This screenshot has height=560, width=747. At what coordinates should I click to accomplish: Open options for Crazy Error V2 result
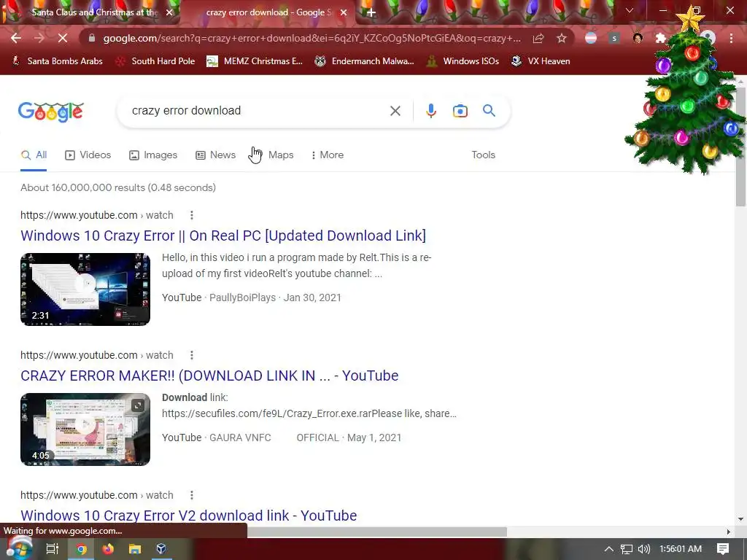point(192,495)
